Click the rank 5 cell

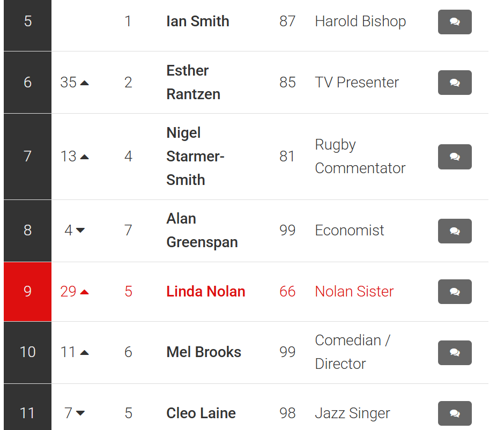click(x=27, y=22)
